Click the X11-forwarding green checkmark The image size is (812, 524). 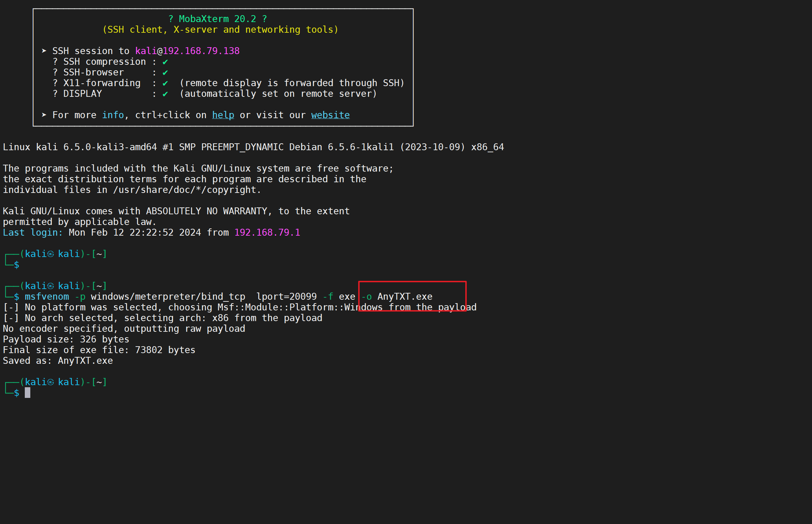click(165, 83)
